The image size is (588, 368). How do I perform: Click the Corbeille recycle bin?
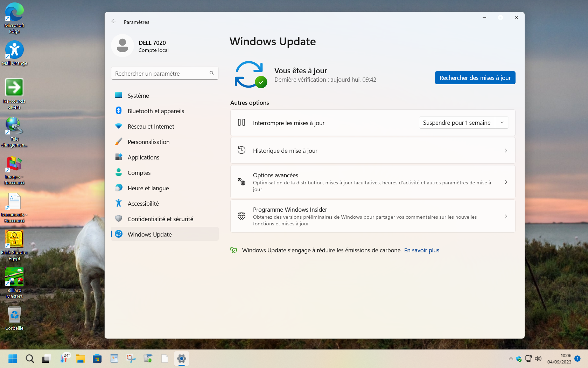click(x=14, y=319)
